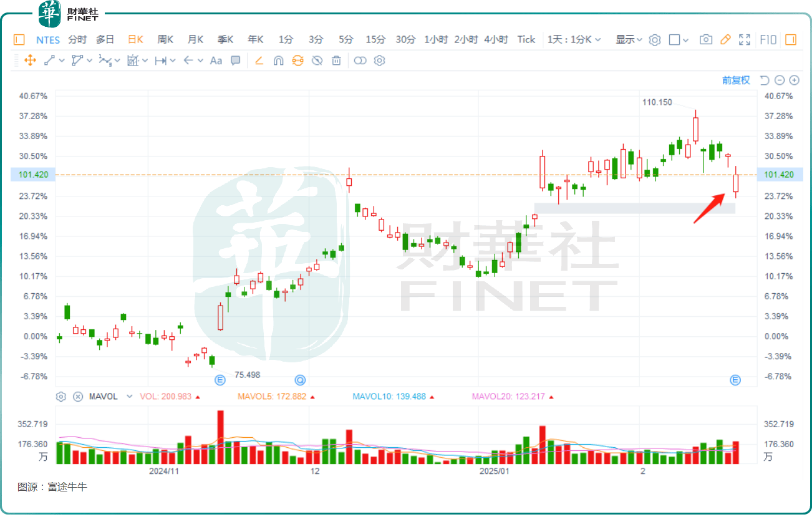Expand the polygon shape tool options
The image size is (812, 527).
coord(90,60)
